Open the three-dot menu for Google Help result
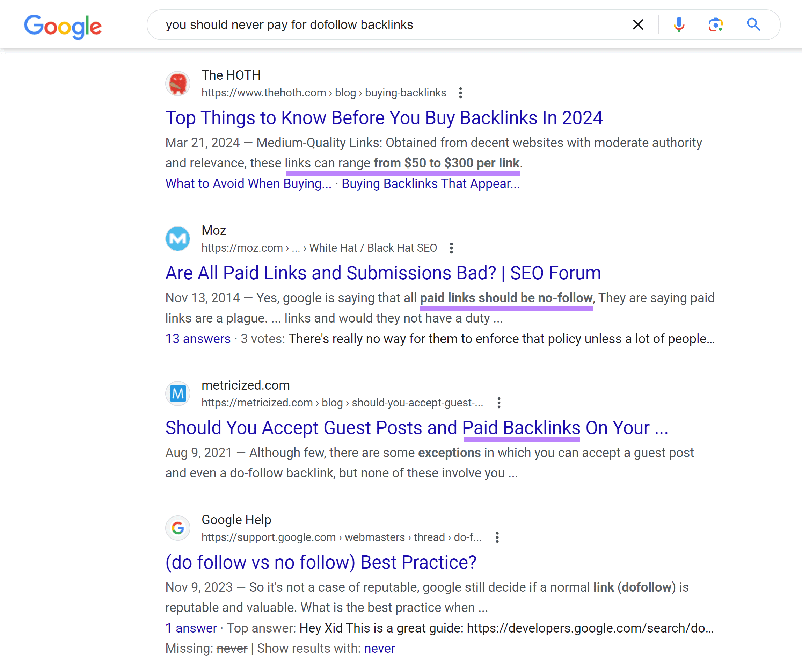Image resolution: width=802 pixels, height=672 pixels. [497, 537]
